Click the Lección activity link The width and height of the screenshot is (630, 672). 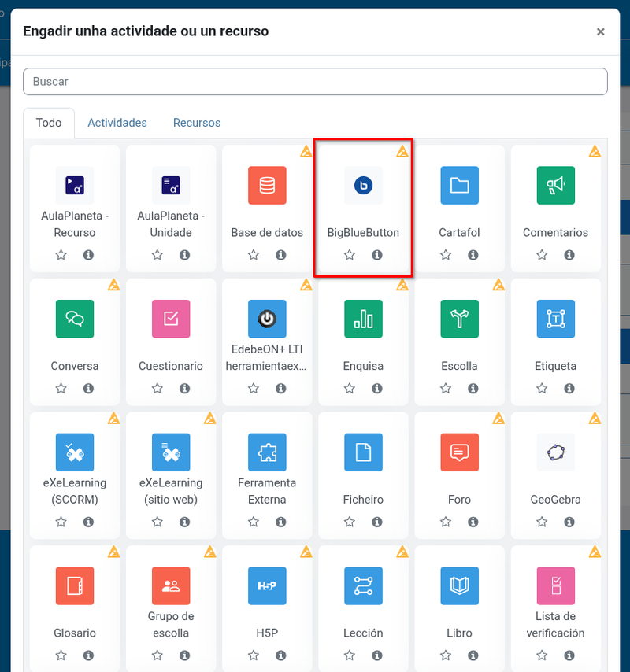(363, 633)
